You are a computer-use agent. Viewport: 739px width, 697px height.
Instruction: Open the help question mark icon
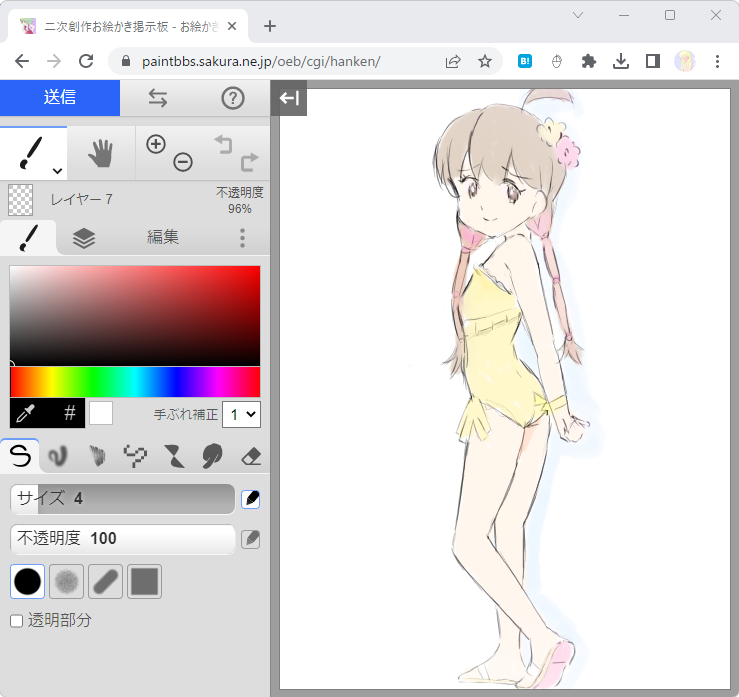click(233, 98)
